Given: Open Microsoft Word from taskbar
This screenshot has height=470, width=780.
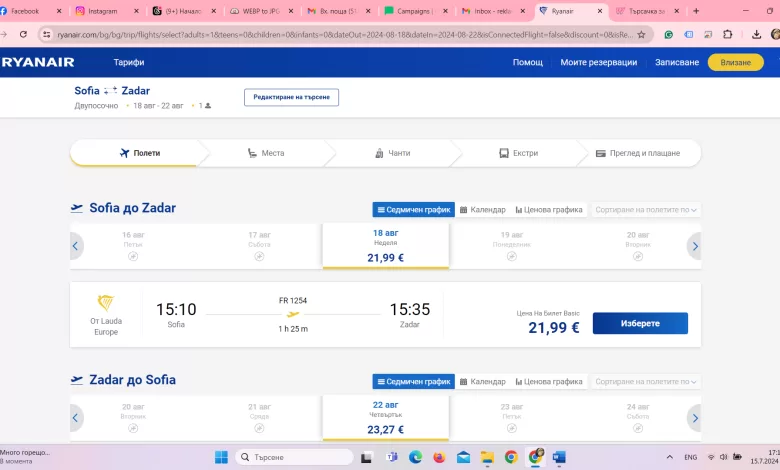Looking at the screenshot, I should [559, 457].
